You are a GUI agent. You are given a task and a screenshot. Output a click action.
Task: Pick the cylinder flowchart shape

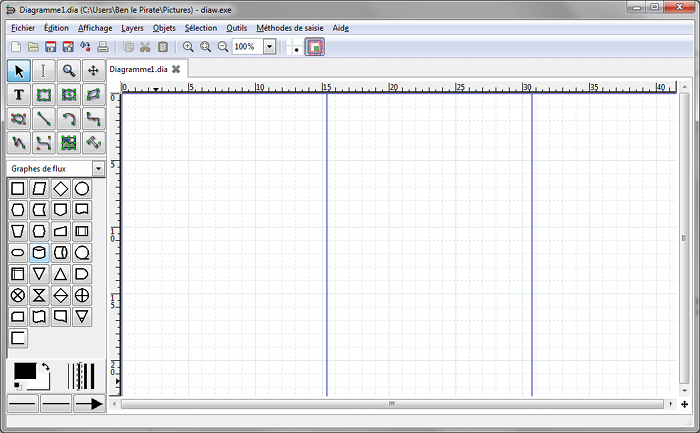(40, 253)
